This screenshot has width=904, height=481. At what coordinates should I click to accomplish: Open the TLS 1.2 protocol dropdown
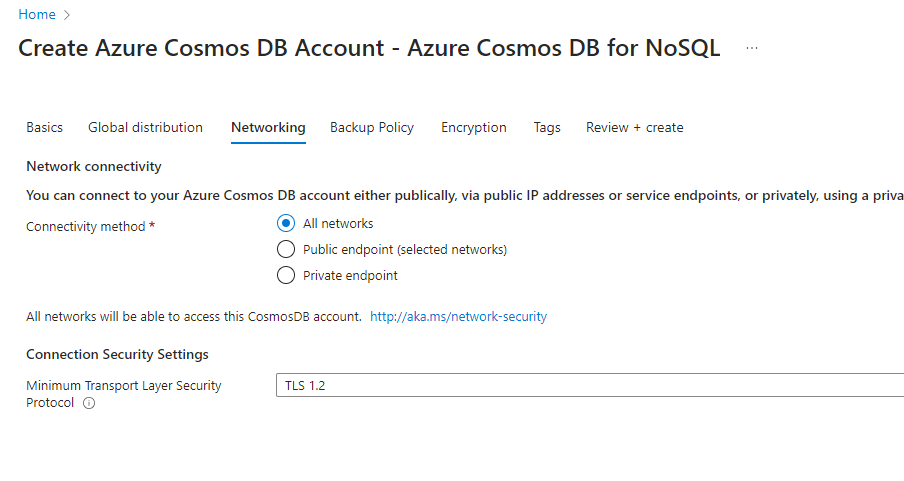click(590, 385)
